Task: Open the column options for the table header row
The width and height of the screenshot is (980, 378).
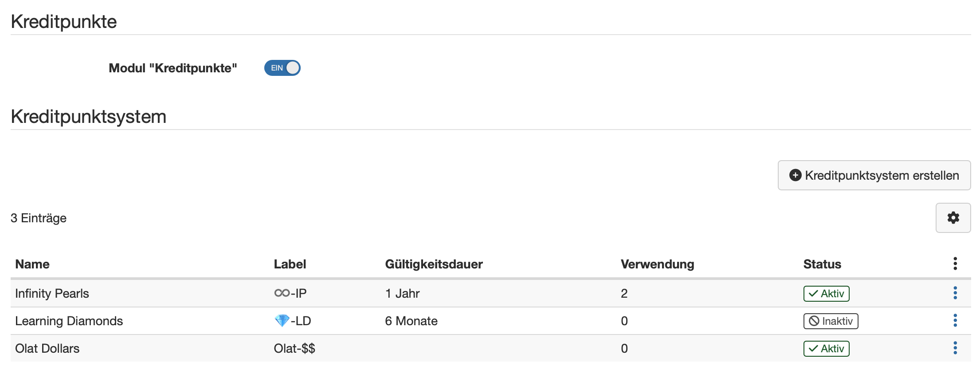Action: click(955, 264)
